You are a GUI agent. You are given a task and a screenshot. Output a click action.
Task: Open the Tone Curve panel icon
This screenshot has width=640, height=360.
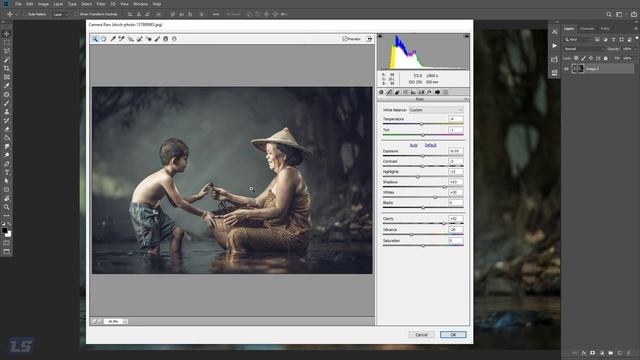(x=389, y=92)
